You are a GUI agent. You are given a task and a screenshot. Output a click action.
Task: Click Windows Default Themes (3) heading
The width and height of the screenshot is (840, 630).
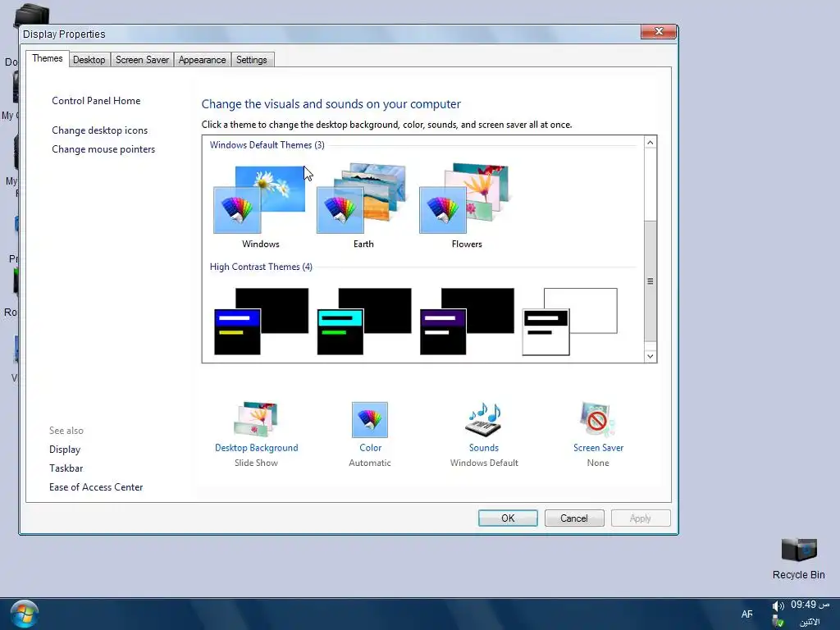[x=267, y=145]
